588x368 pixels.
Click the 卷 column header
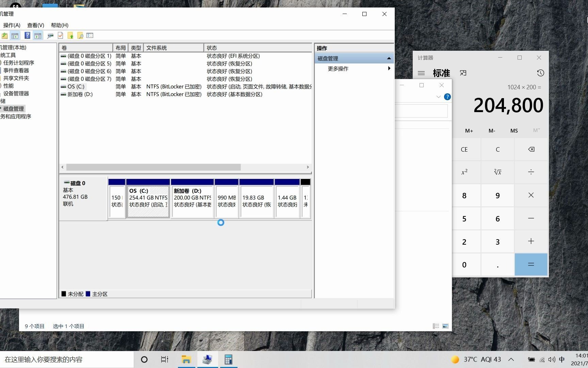point(86,48)
